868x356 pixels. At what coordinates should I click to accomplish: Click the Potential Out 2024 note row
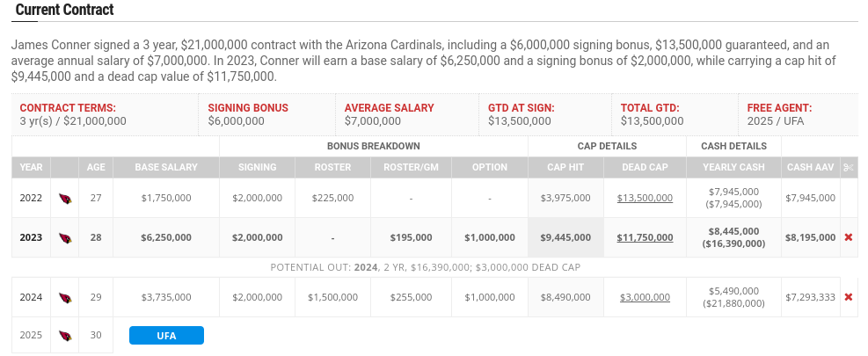pyautogui.click(x=426, y=267)
